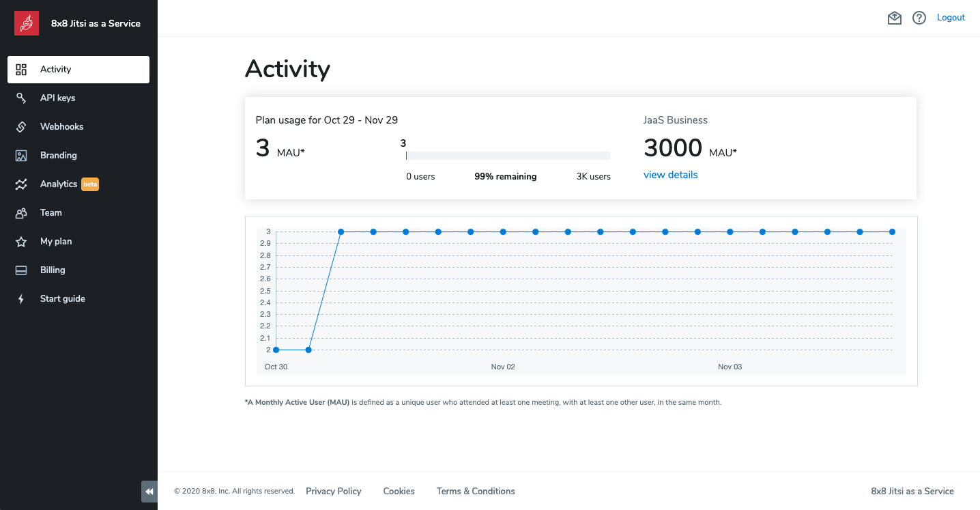The height and width of the screenshot is (510, 980).
Task: Open Webhooks section
Action: pos(78,127)
